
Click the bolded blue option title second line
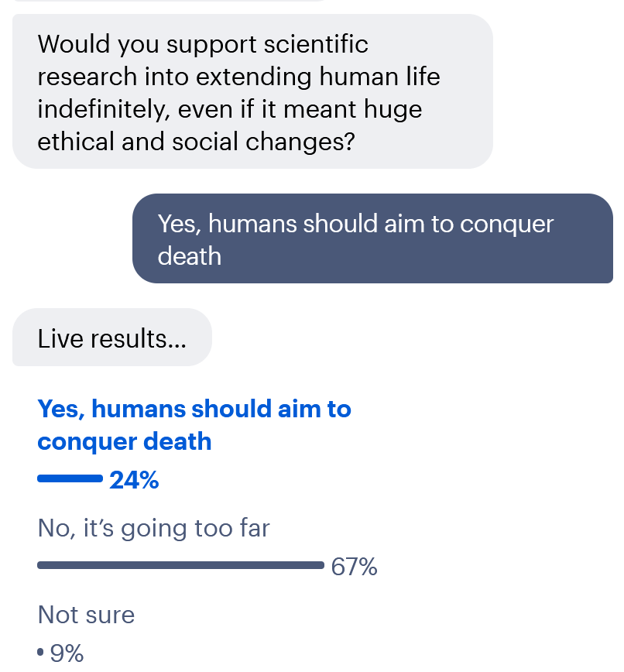coord(124,441)
